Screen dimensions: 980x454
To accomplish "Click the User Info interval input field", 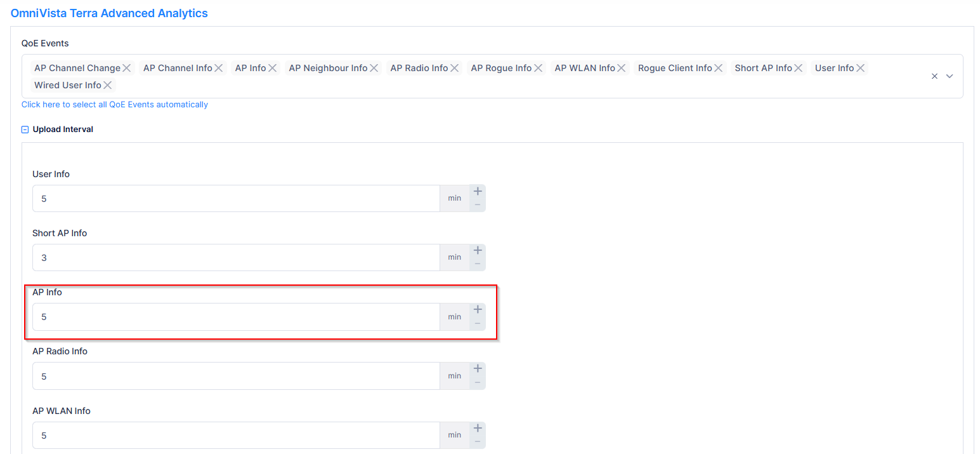I will [x=236, y=199].
